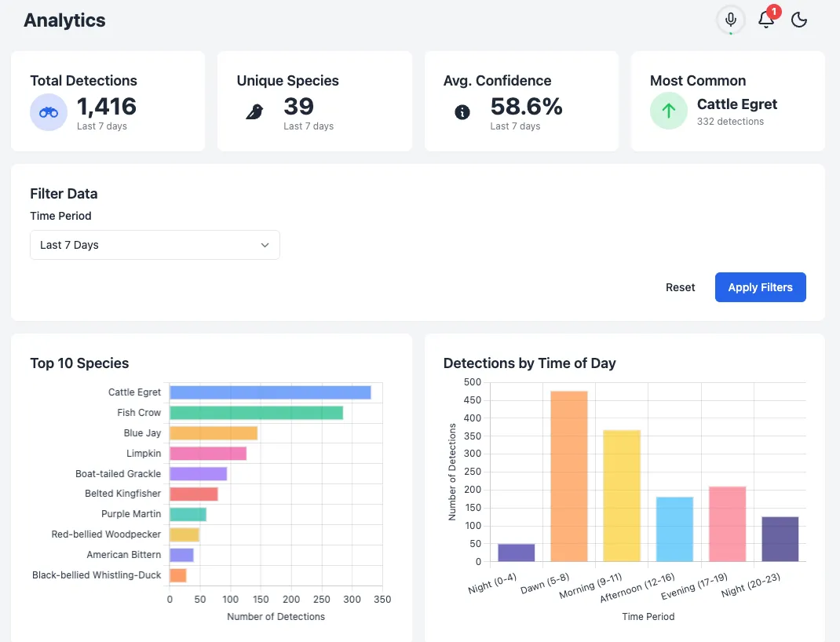Open the notifications bell
This screenshot has width=840, height=642.
point(765,20)
